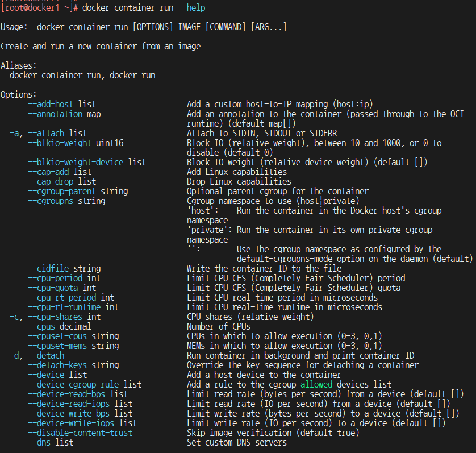This screenshot has height=453, width=476.
Task: Click the "--cpus" decimal option text
Action: pos(41,327)
